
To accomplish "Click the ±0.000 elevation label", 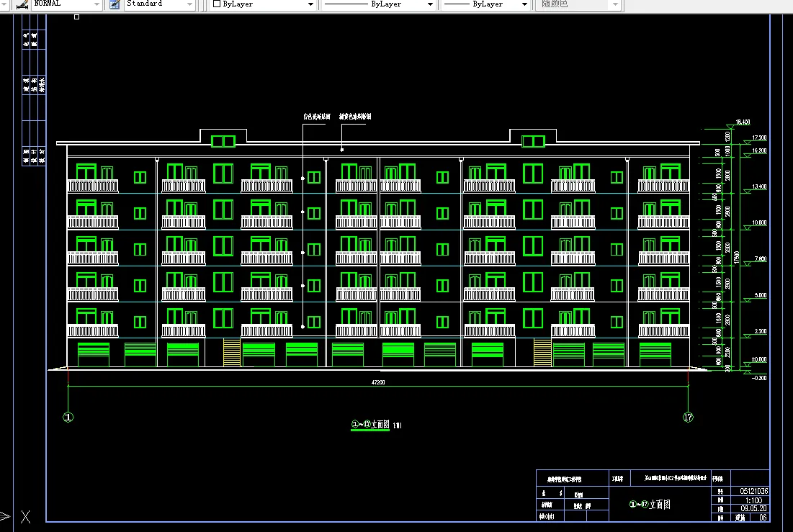I will tap(758, 359).
